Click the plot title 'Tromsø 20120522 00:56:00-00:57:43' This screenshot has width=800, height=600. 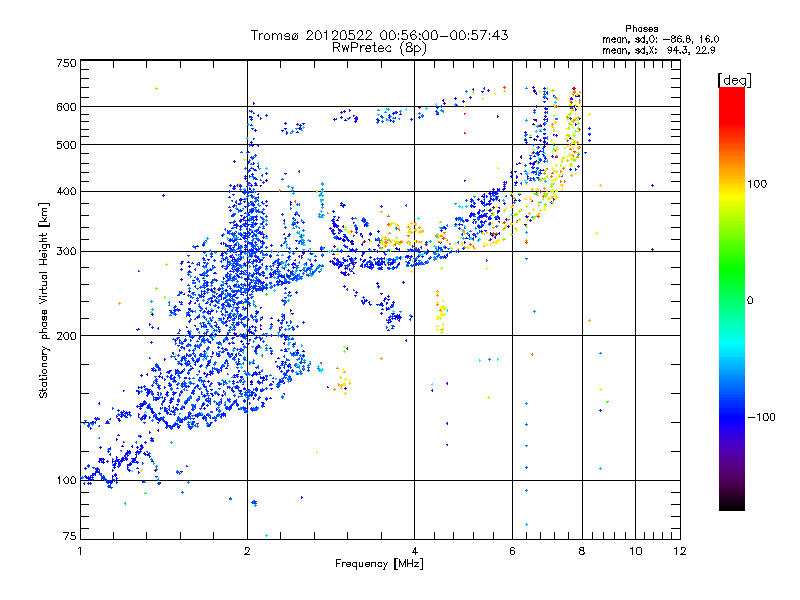pyautogui.click(x=380, y=35)
